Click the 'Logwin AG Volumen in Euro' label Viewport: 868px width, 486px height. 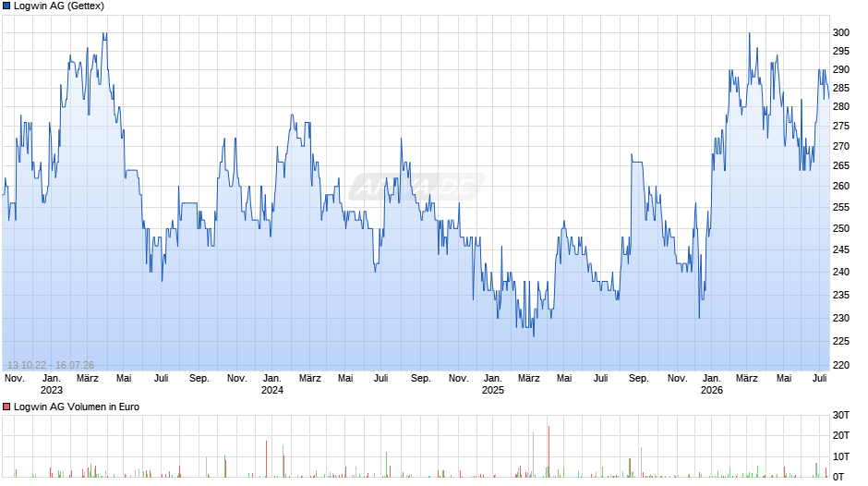click(x=77, y=407)
